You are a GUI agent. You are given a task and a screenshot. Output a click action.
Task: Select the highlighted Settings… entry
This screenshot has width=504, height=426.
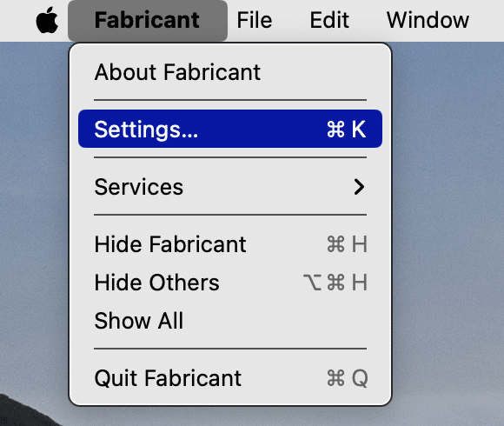click(230, 129)
